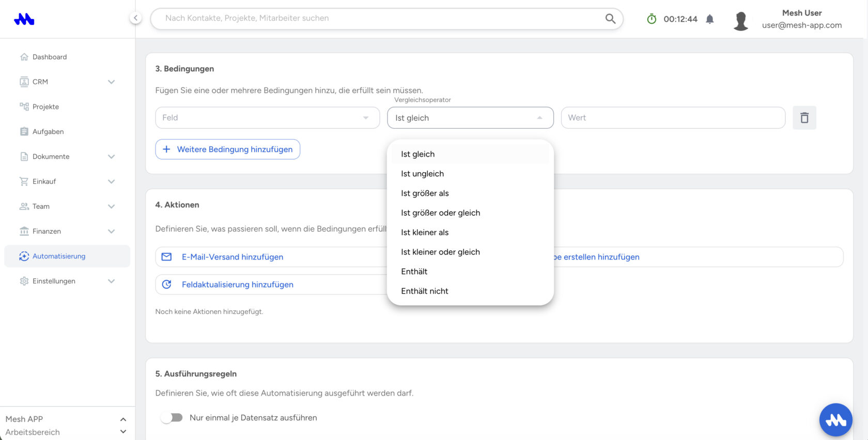Image resolution: width=868 pixels, height=440 pixels.
Task: Open Automatisierung in the sidebar
Action: (67, 256)
